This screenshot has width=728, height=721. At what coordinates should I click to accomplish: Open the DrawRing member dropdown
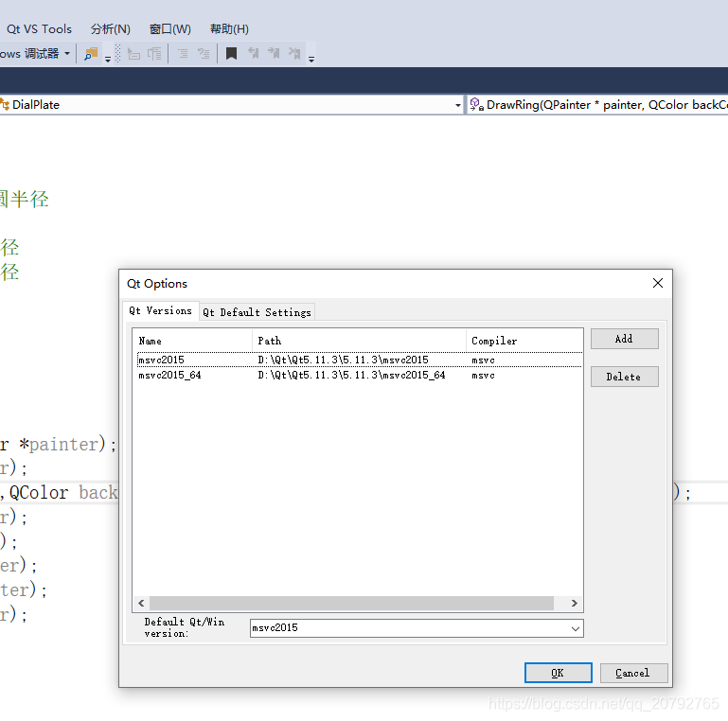pos(596,105)
